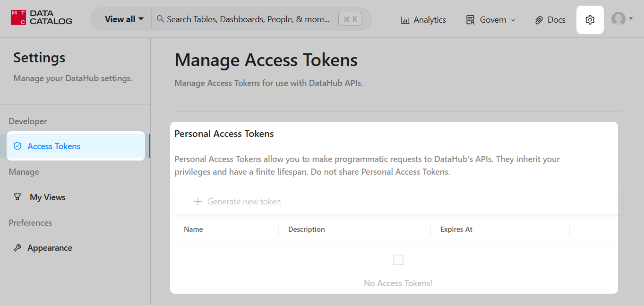The height and width of the screenshot is (305, 644).
Task: Click the search magnifier icon
Action: coord(161,19)
